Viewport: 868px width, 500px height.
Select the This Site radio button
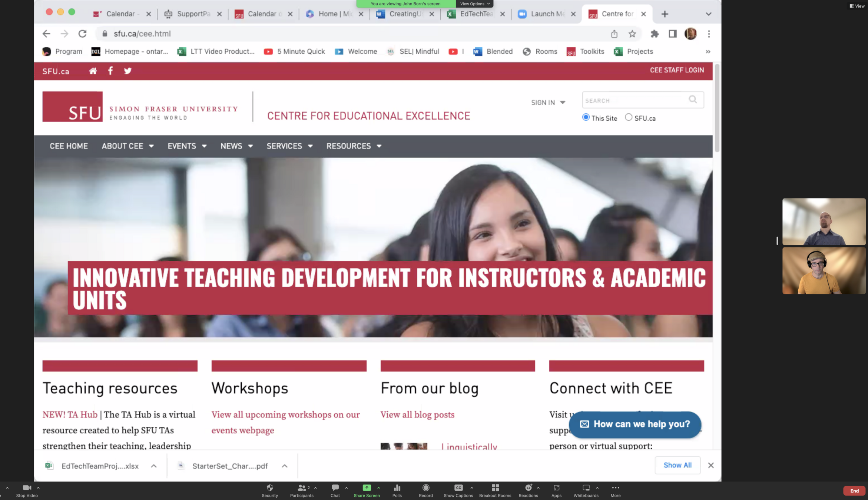click(x=586, y=117)
